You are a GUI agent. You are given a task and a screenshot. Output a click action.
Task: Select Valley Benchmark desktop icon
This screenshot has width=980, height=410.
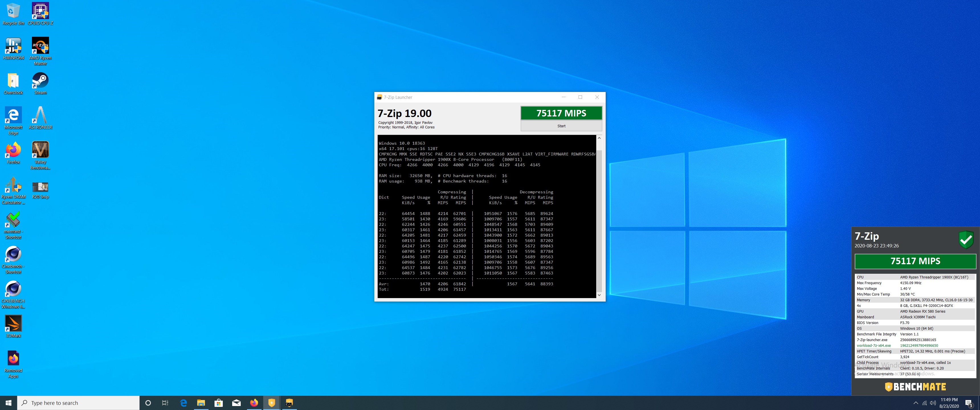point(40,155)
